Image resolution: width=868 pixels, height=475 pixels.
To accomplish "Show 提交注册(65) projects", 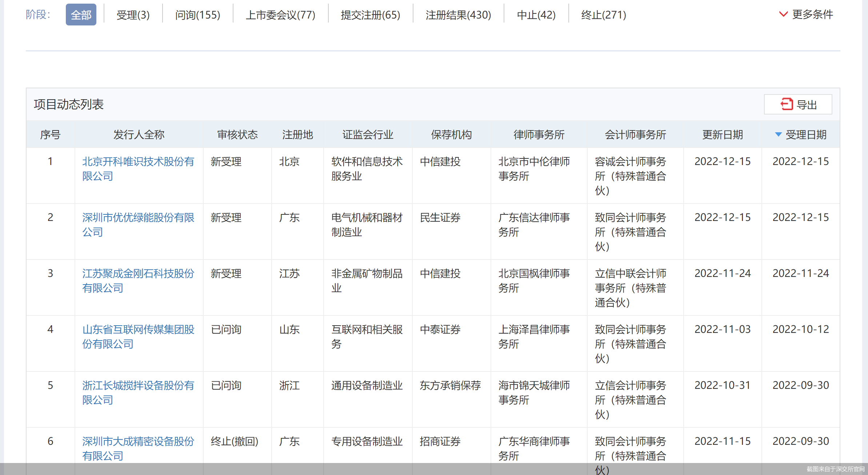I will click(370, 15).
